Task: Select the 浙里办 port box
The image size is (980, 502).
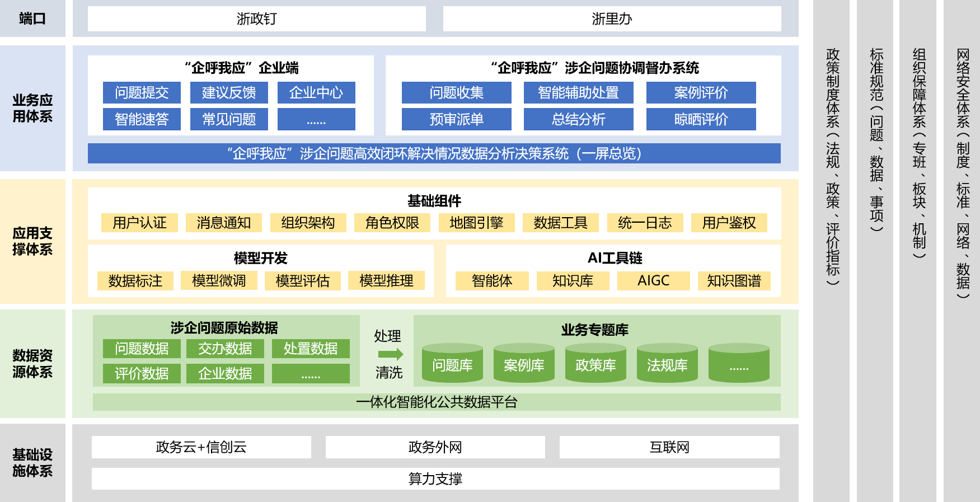Action: pyautogui.click(x=612, y=19)
